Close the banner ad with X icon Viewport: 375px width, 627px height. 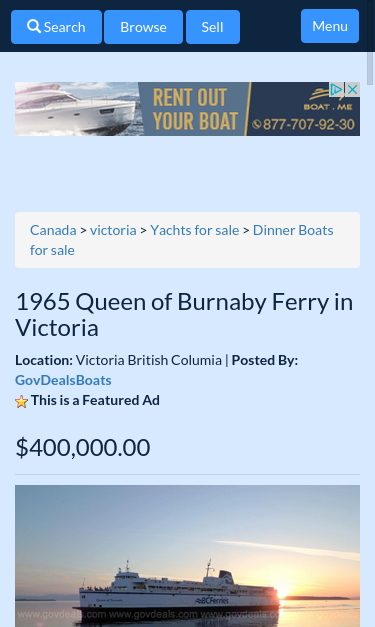(x=352, y=90)
